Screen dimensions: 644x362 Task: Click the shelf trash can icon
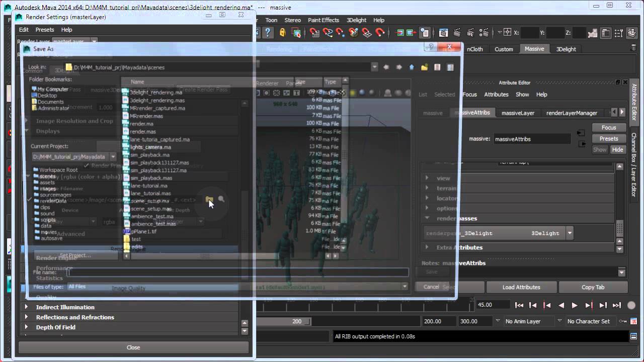point(633,48)
